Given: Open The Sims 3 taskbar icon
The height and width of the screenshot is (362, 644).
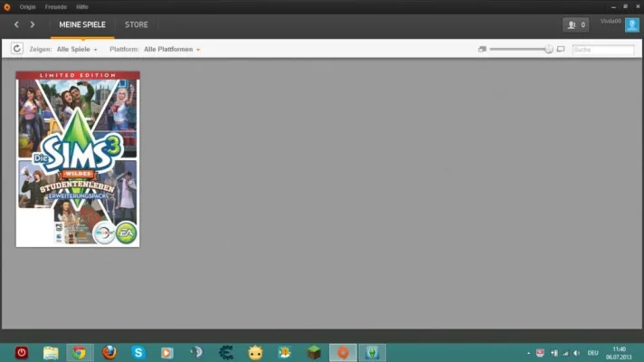Looking at the screenshot, I should pyautogui.click(x=372, y=353).
